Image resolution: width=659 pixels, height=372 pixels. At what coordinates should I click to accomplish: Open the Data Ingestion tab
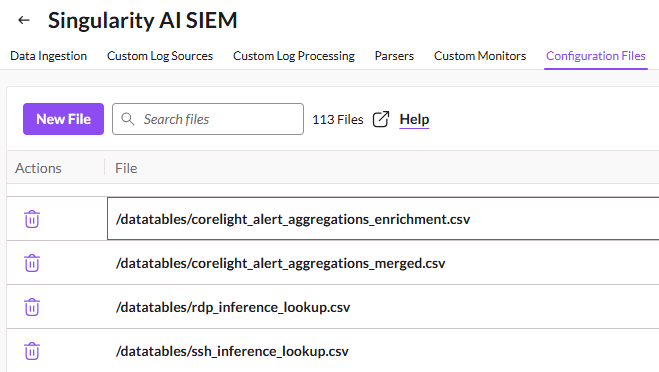(48, 56)
